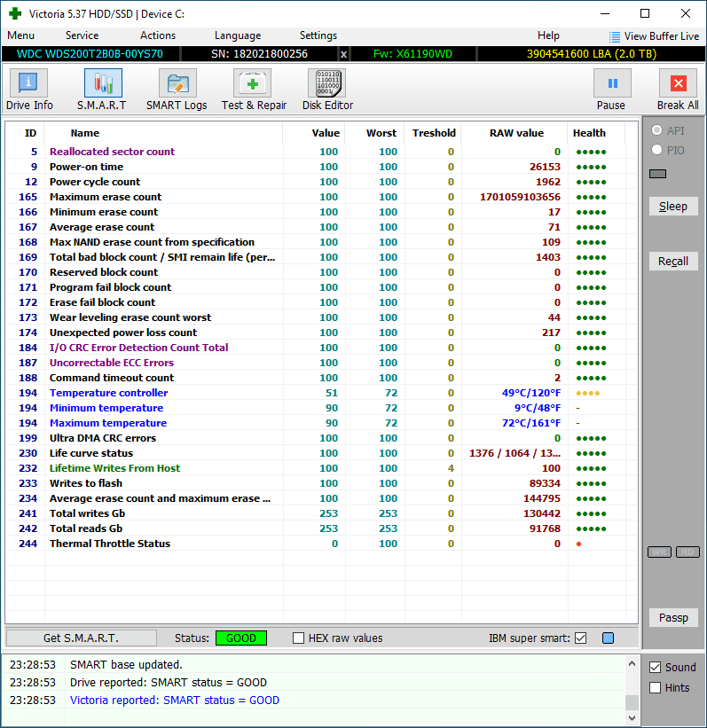Image resolution: width=707 pixels, height=728 pixels.
Task: Select the Reallocated sector count row
Action: coord(112,152)
